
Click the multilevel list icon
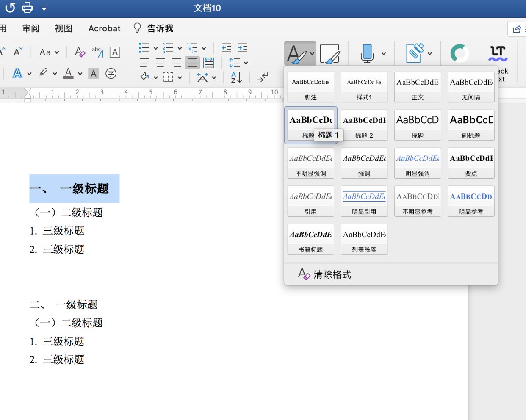192,48
